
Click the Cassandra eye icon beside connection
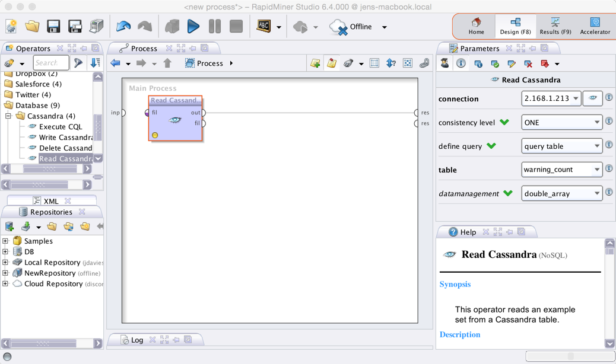[592, 98]
